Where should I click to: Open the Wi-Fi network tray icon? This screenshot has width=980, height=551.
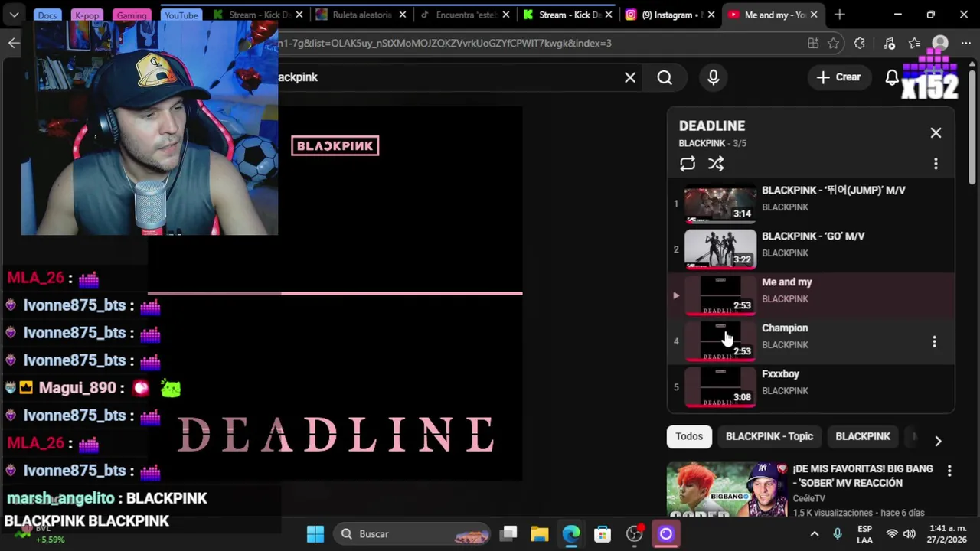pyautogui.click(x=892, y=534)
